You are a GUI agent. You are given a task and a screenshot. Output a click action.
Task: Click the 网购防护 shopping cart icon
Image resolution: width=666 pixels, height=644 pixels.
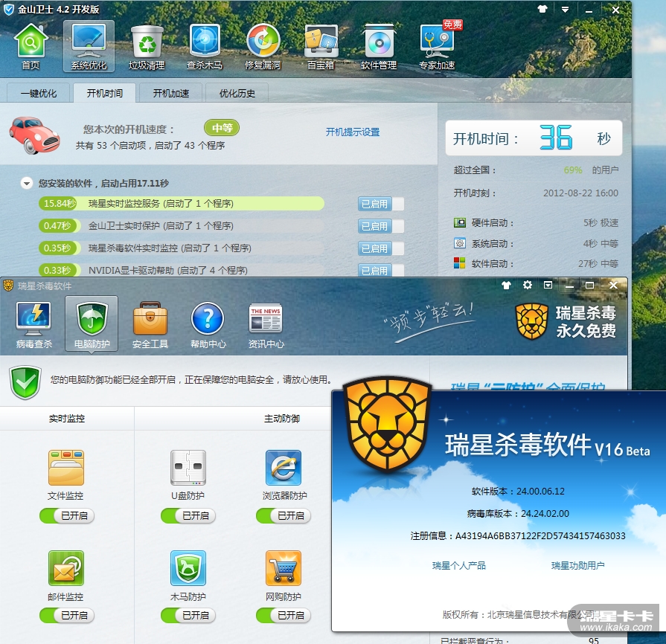[284, 568]
